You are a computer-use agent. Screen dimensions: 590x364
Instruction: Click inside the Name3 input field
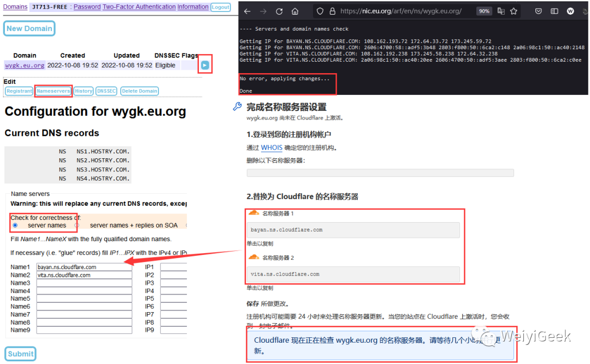(84, 282)
